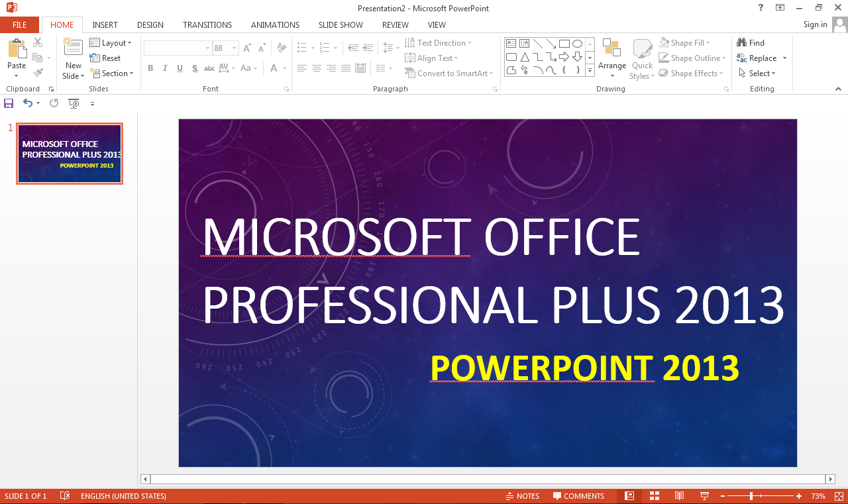Image resolution: width=848 pixels, height=504 pixels.
Task: Select Normal view in status bar
Action: pyautogui.click(x=629, y=496)
